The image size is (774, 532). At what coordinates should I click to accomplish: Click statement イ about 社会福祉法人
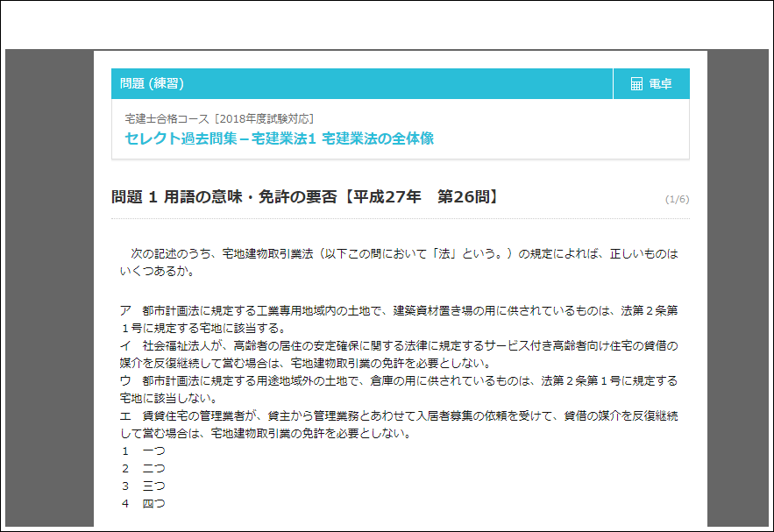[x=399, y=354]
